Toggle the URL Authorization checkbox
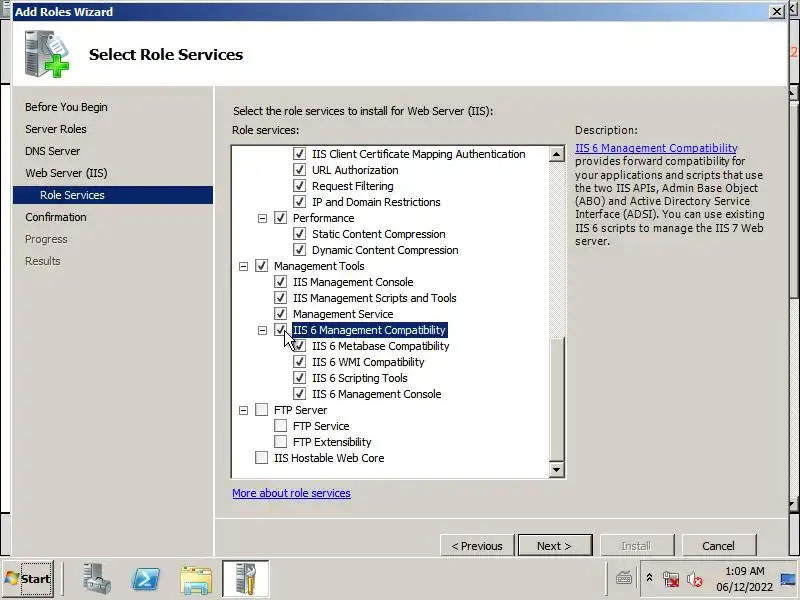The width and height of the screenshot is (800, 600). pyautogui.click(x=299, y=170)
